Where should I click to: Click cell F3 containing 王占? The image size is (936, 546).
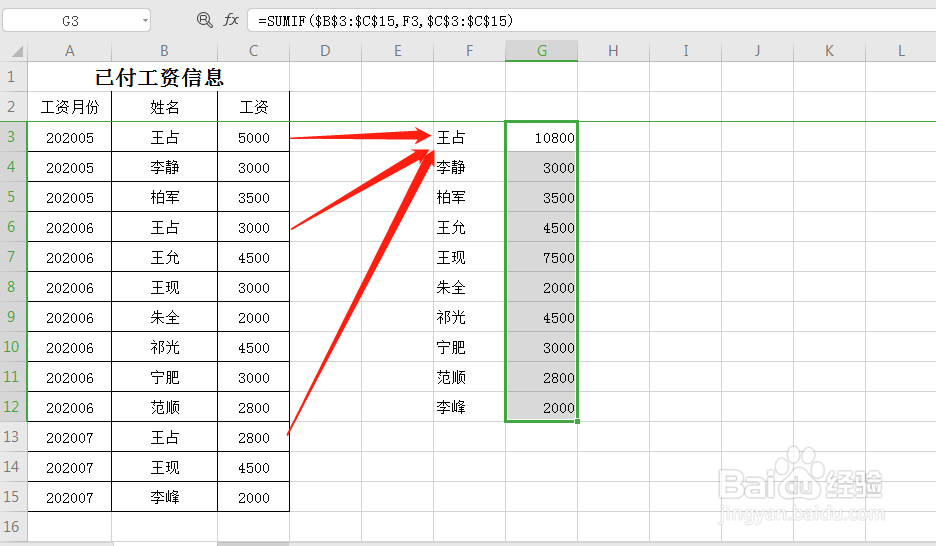click(470, 137)
